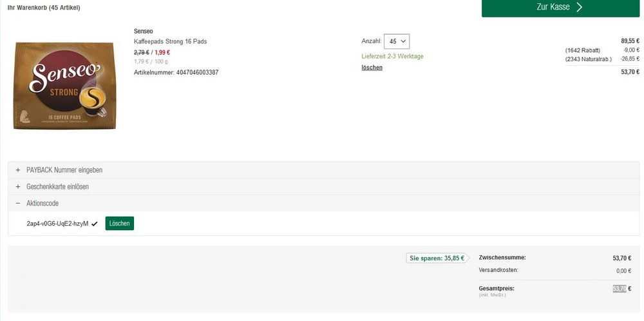Delete the promo code with Löschen button

pyautogui.click(x=120, y=224)
